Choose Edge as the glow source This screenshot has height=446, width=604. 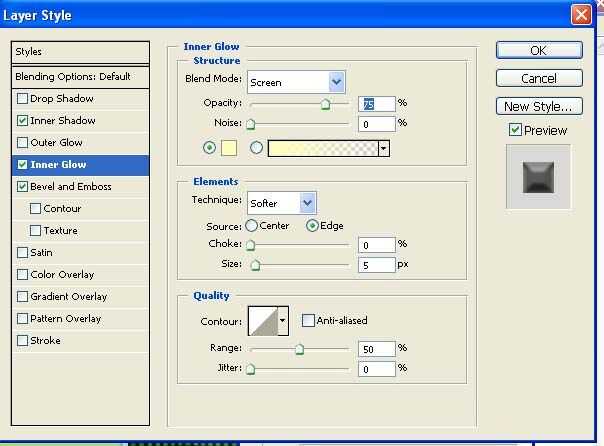312,226
